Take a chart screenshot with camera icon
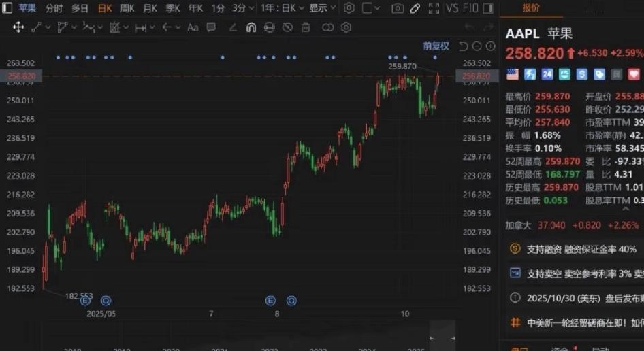 397,8
